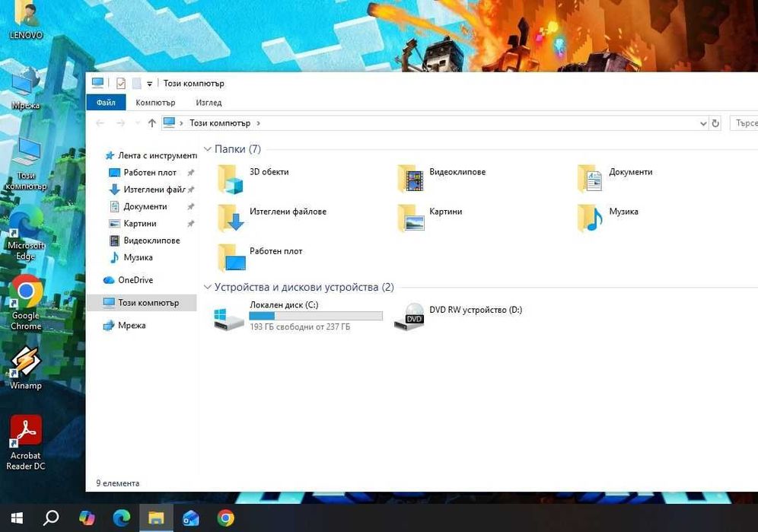Click the 9 елемента status bar text

[x=118, y=483]
